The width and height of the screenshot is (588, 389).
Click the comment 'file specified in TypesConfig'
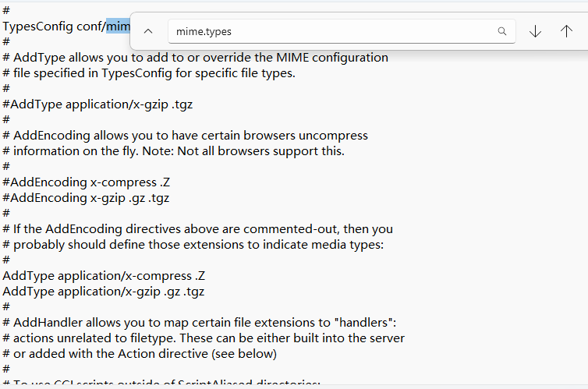(149, 73)
